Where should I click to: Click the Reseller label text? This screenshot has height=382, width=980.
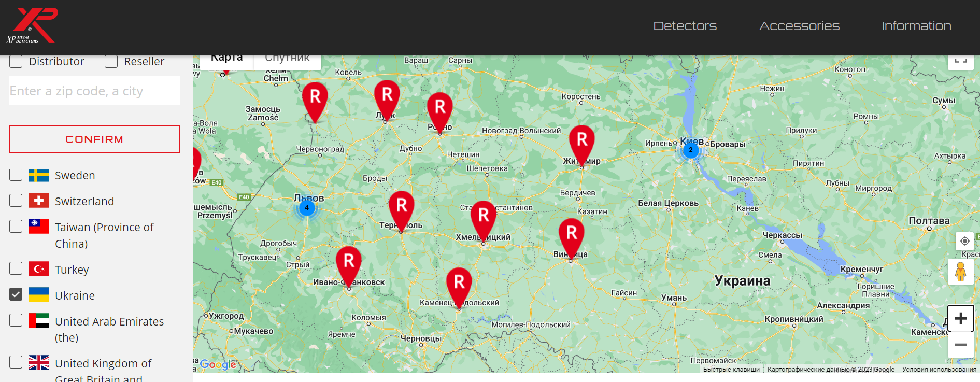coord(144,61)
